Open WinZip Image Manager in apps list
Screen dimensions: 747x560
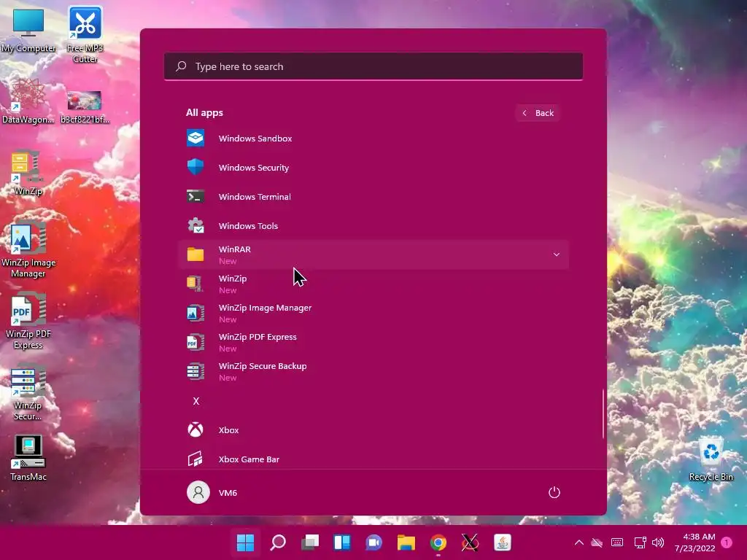click(373, 313)
